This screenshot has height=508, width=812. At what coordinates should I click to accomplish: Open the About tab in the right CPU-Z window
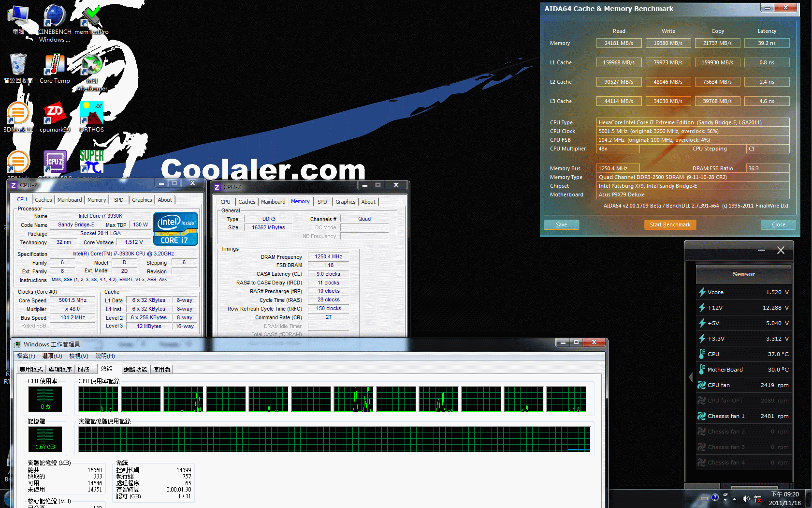368,202
